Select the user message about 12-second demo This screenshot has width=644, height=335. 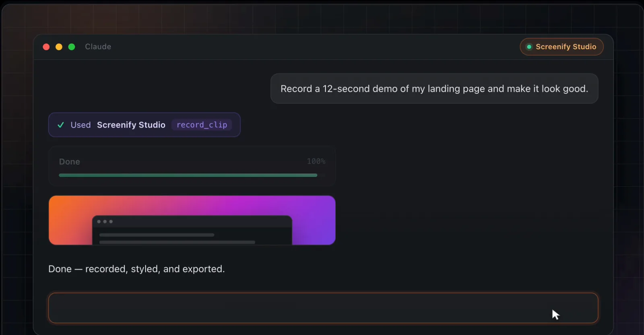tap(434, 88)
